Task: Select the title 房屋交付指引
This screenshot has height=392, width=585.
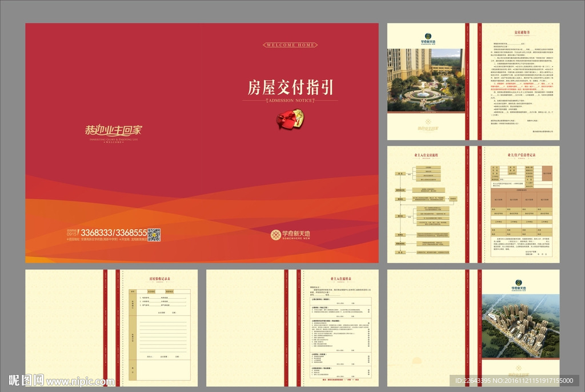Action: [x=290, y=87]
